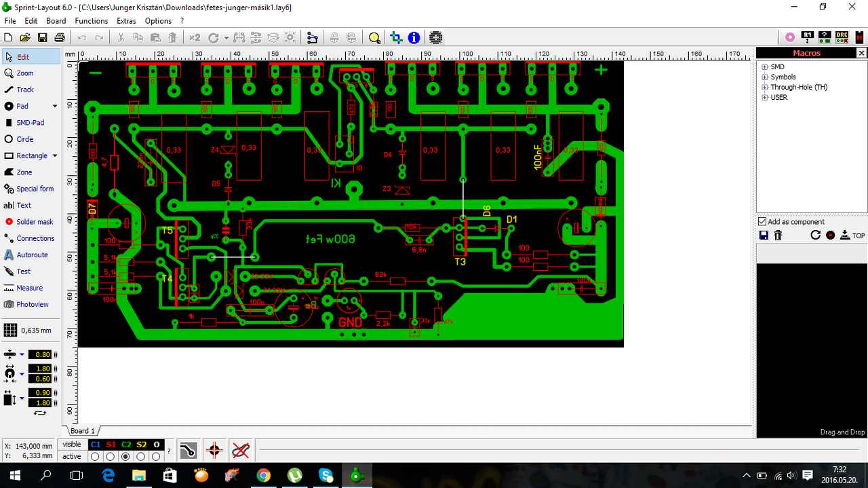Click the x2 duplicate toolbar icon
The width and height of the screenshot is (868, 488).
point(195,38)
